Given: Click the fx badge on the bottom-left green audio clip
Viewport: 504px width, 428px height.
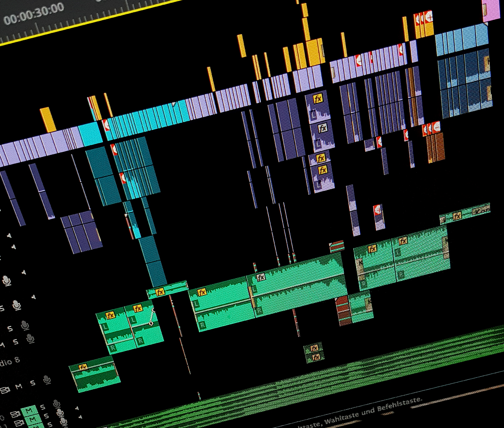Looking at the screenshot, I should coord(83,368).
